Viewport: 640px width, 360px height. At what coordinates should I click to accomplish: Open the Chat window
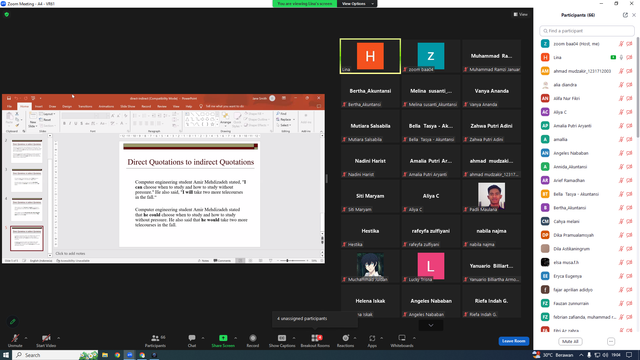tap(192, 340)
